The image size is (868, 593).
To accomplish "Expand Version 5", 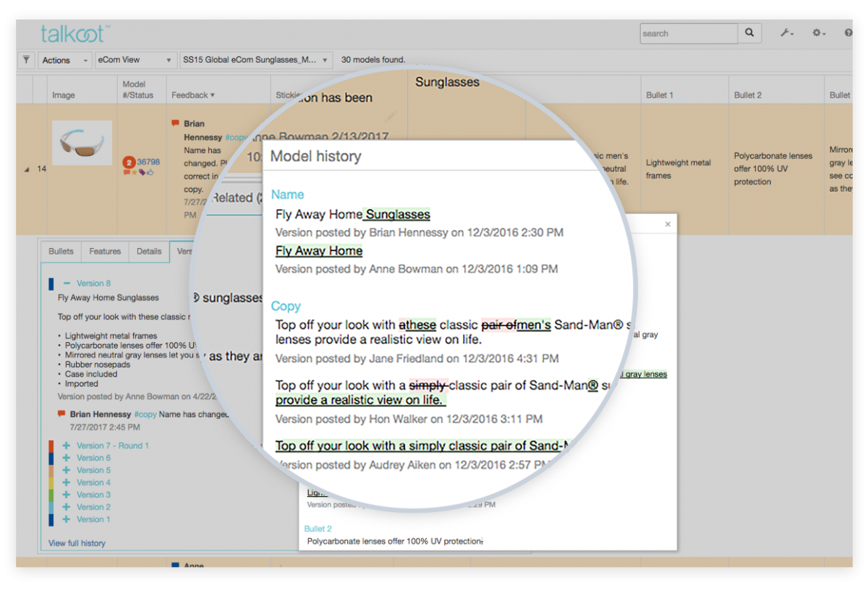I will tap(67, 470).
